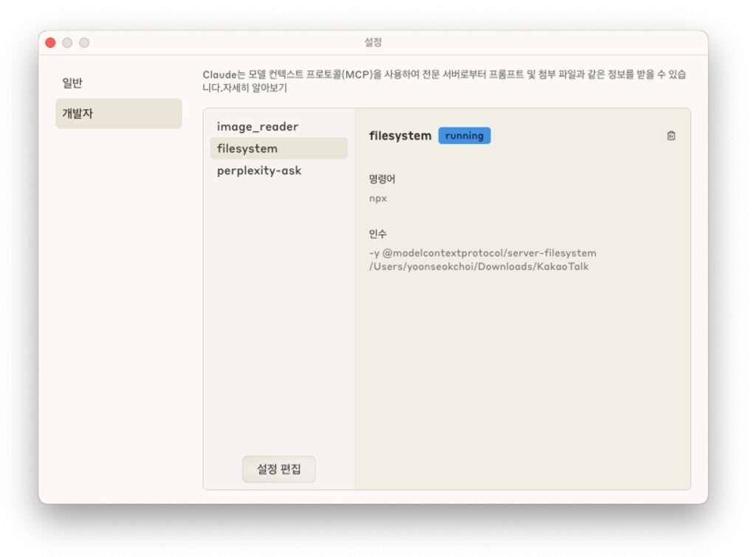Click the npx command value
Image resolution: width=756 pixels, height=557 pixels.
click(x=378, y=198)
